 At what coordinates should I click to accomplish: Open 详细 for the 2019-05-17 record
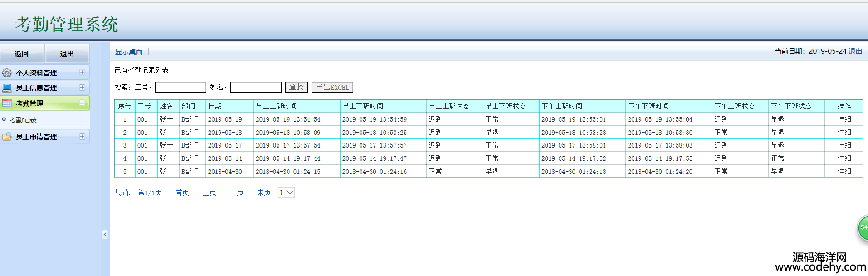(844, 145)
